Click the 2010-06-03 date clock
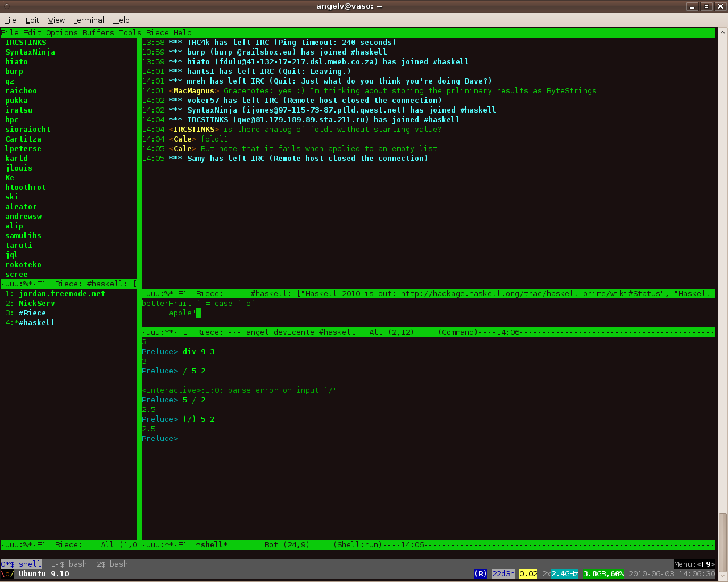Viewport: 728px width, 582px height. (672, 574)
